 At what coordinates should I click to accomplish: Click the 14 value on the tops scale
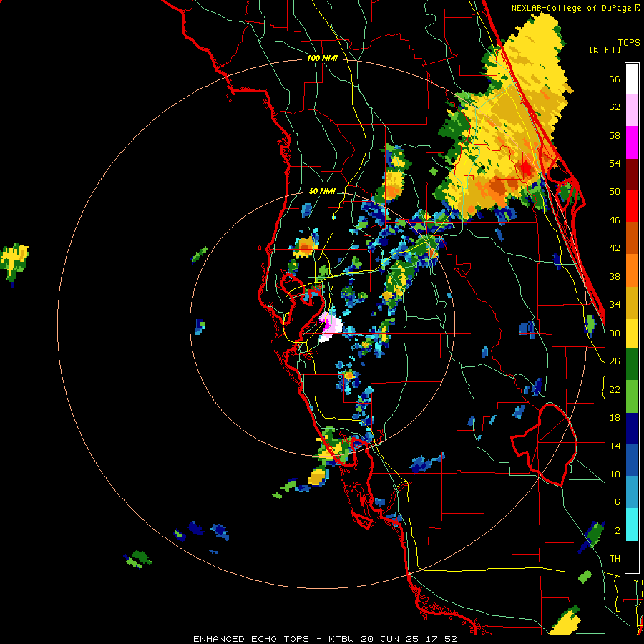615,447
